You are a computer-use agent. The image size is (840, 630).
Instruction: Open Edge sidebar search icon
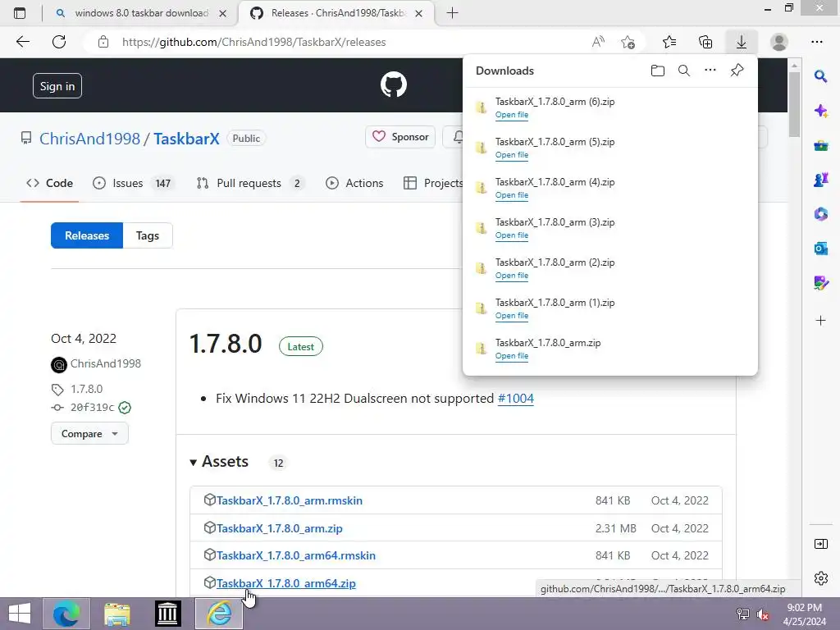coord(820,76)
